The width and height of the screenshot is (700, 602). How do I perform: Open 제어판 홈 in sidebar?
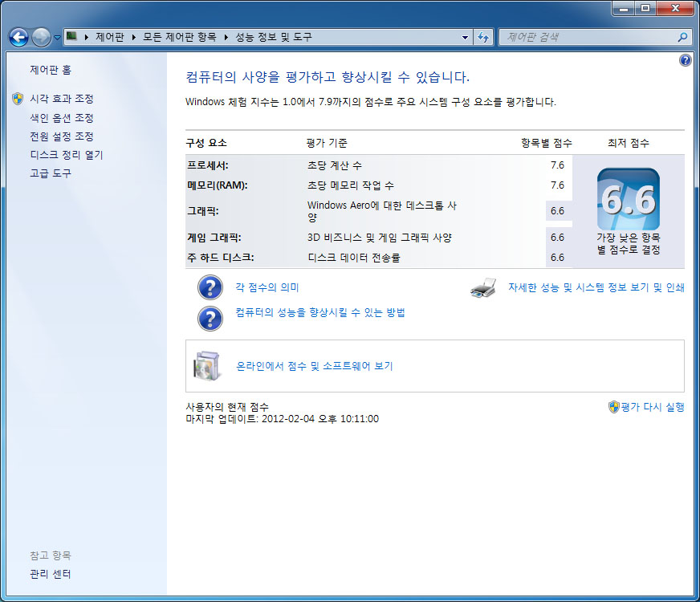[x=51, y=70]
